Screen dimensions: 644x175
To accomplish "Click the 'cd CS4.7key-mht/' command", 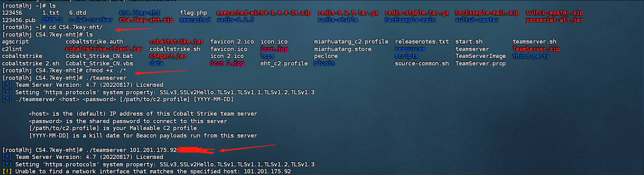I will click(76, 27).
